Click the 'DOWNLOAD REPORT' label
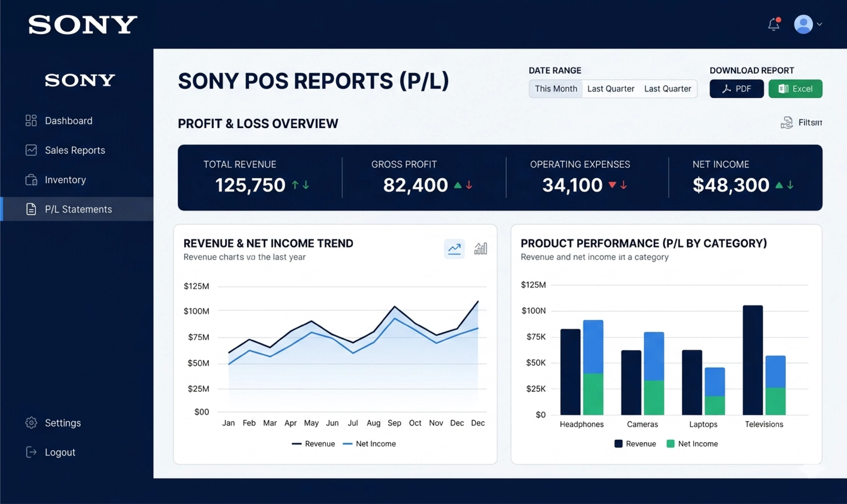Image resolution: width=847 pixels, height=504 pixels. (752, 71)
